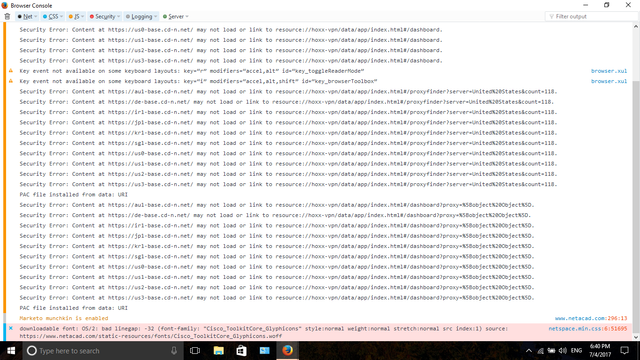This screenshot has height=360, width=640.
Task: Switch to Firefox via taskbar icon
Action: [288, 351]
